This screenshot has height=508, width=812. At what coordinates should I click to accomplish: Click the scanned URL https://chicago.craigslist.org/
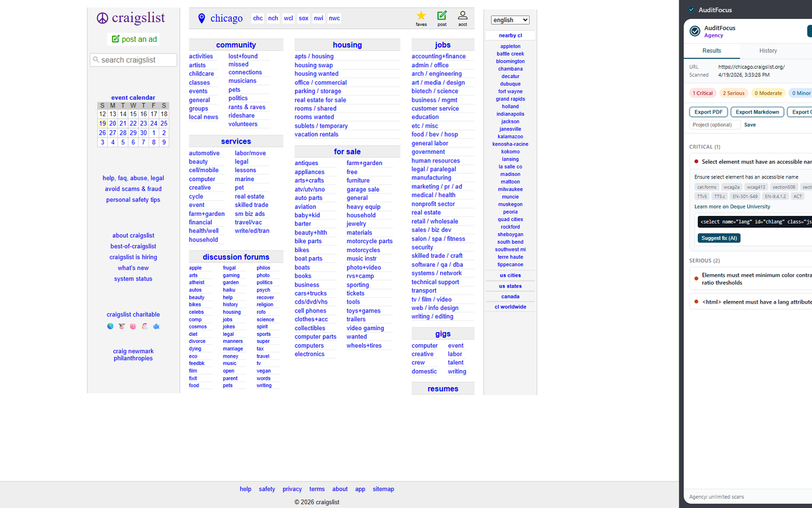[751, 67]
